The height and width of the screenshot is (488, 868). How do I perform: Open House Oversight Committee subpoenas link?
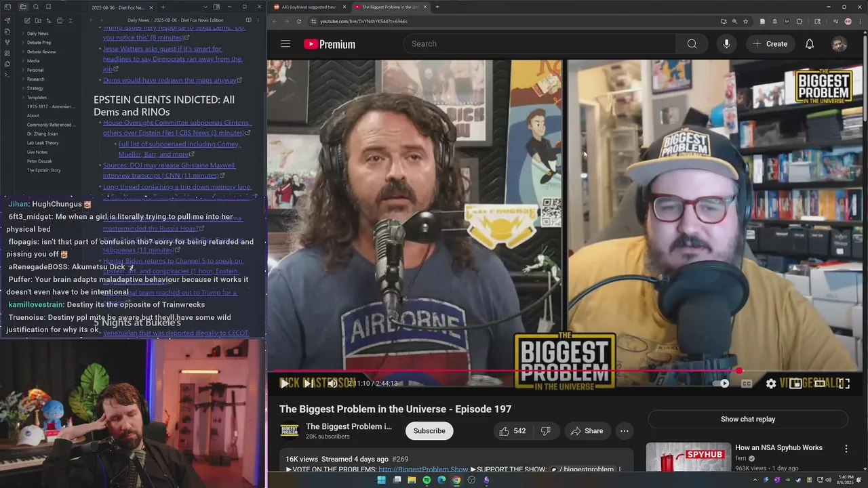[x=177, y=128]
